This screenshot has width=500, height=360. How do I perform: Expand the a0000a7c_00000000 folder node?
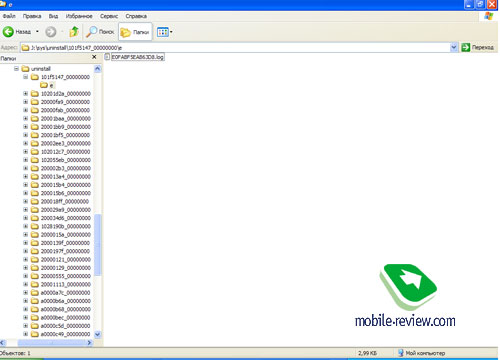[26, 293]
